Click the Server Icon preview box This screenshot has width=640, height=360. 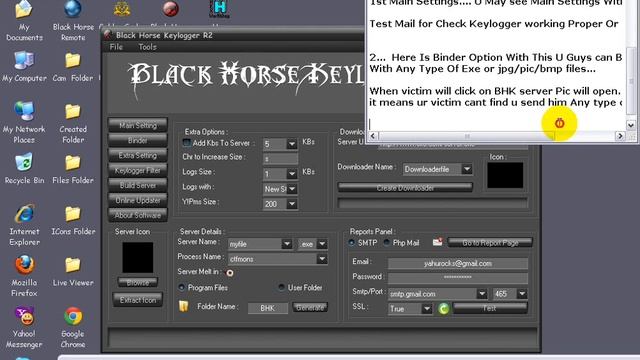(x=138, y=258)
